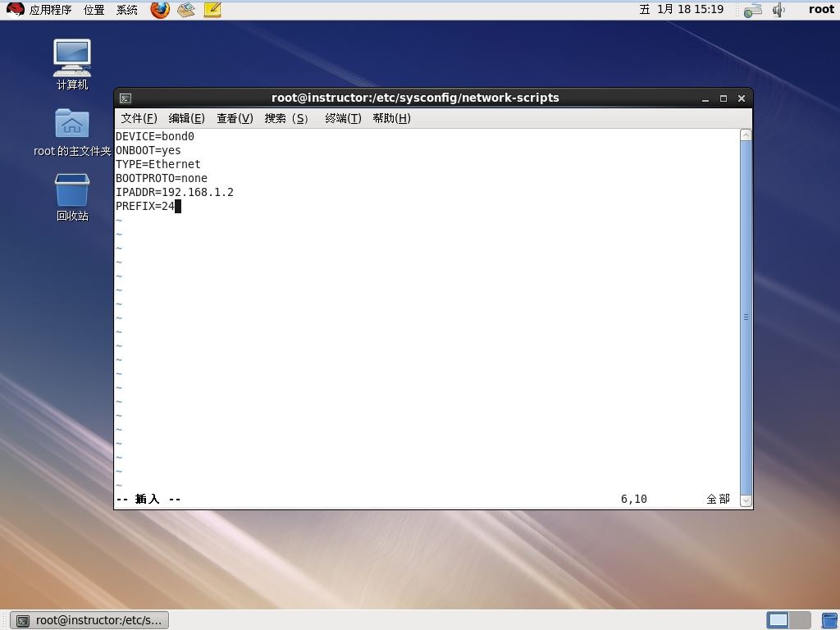Open the 位置 panel menu

point(94,10)
